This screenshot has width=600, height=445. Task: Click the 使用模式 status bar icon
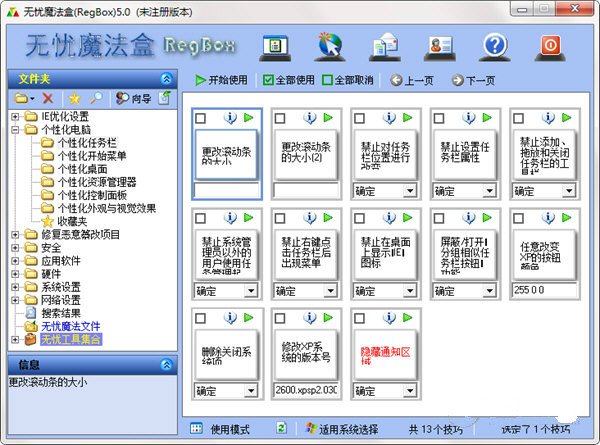tap(197, 428)
